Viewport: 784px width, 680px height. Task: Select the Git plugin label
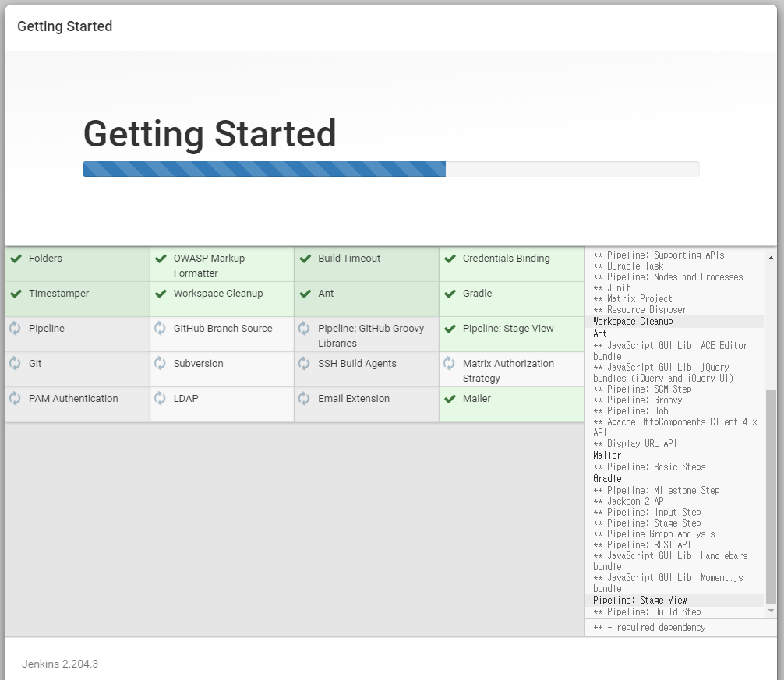click(x=35, y=363)
